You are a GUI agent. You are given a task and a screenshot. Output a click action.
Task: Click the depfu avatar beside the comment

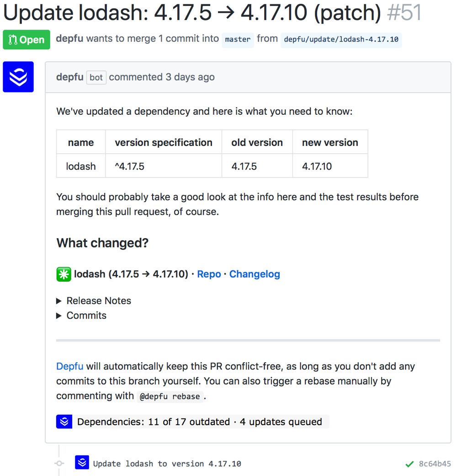click(x=18, y=77)
